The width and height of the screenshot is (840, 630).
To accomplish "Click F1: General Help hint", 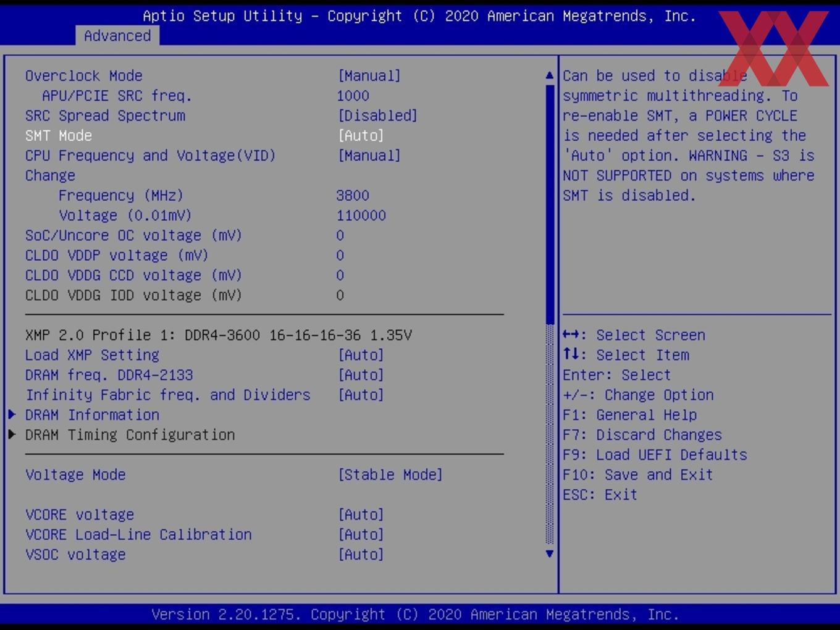I will 629,415.
